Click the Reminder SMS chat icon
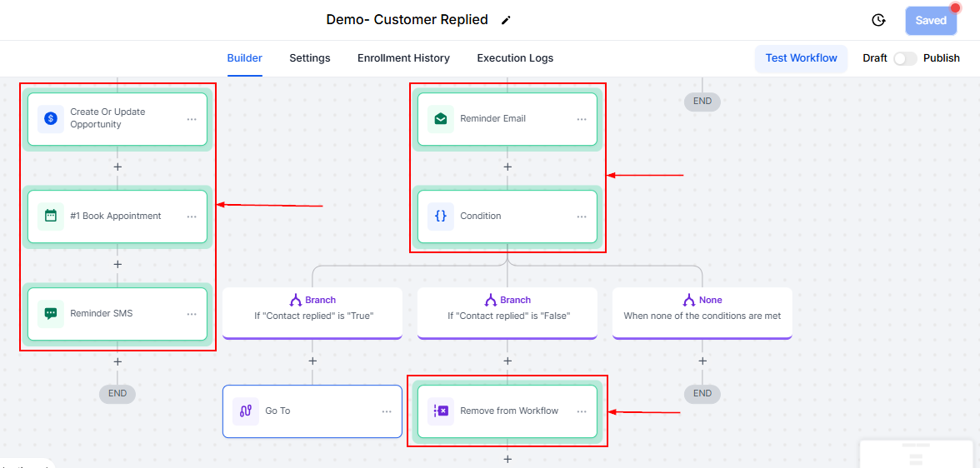Image resolution: width=980 pixels, height=468 pixels. pyautogui.click(x=51, y=314)
